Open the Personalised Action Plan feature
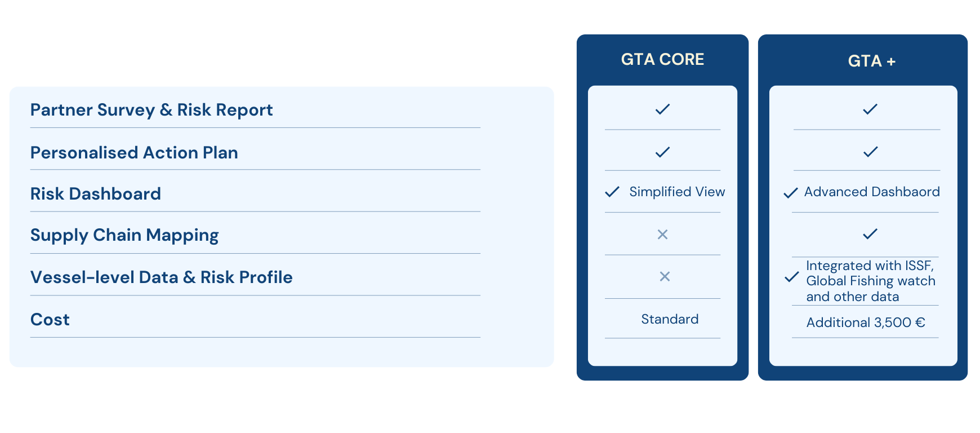This screenshot has width=980, height=433. coord(134,153)
